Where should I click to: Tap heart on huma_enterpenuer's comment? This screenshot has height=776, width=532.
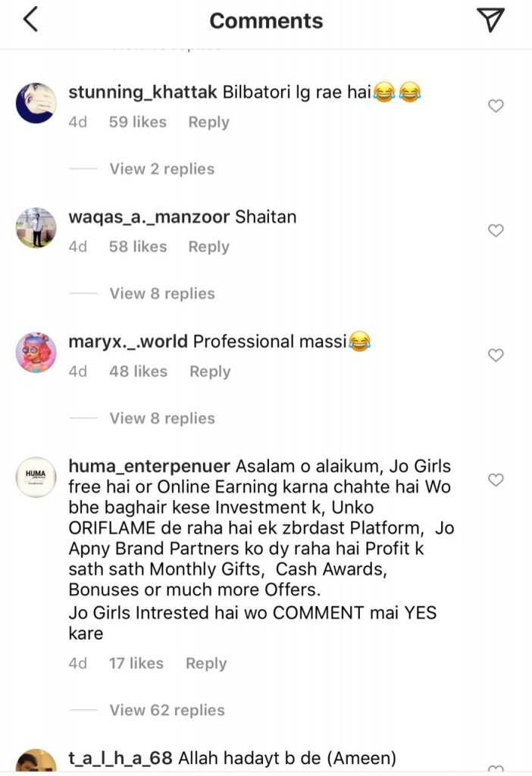(496, 480)
